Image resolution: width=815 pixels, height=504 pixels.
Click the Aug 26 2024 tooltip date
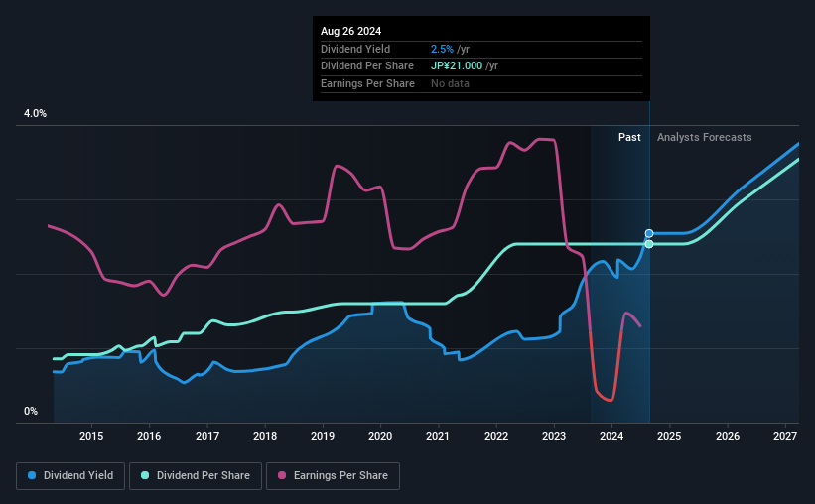pyautogui.click(x=350, y=31)
